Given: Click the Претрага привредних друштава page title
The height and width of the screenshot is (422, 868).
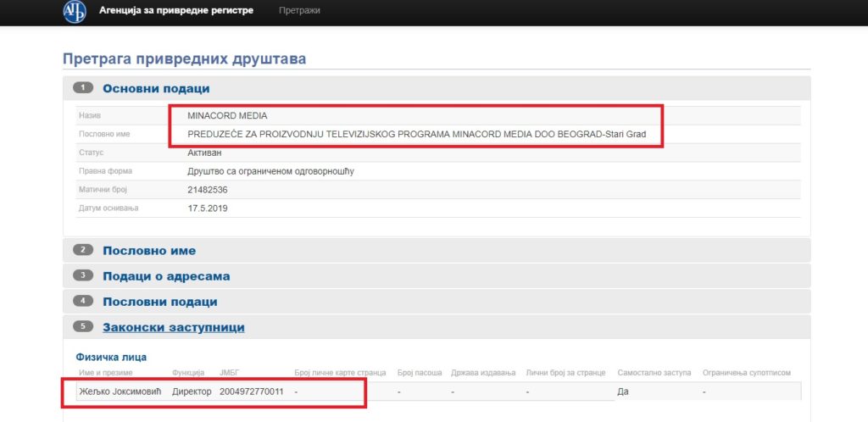Looking at the screenshot, I should pos(184,59).
